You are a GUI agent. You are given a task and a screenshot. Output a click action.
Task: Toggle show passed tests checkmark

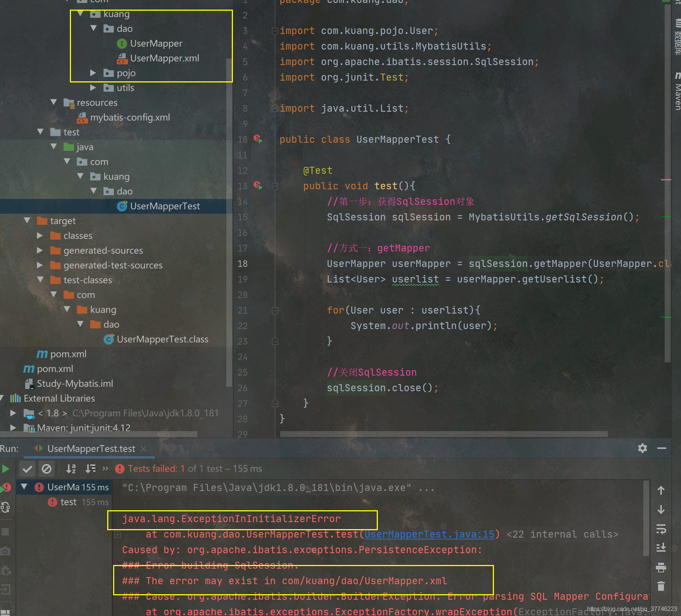pyautogui.click(x=27, y=469)
